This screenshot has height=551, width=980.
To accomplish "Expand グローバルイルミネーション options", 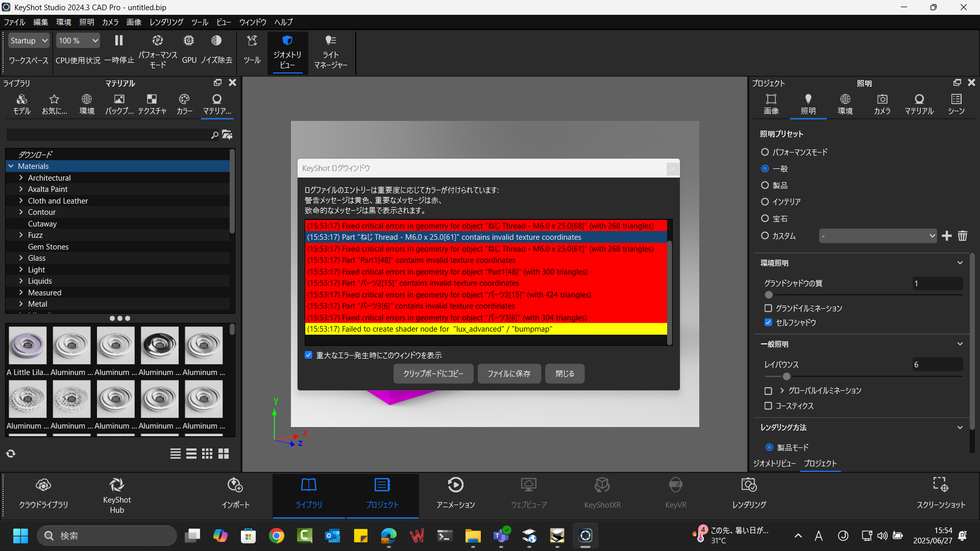I will coord(781,390).
